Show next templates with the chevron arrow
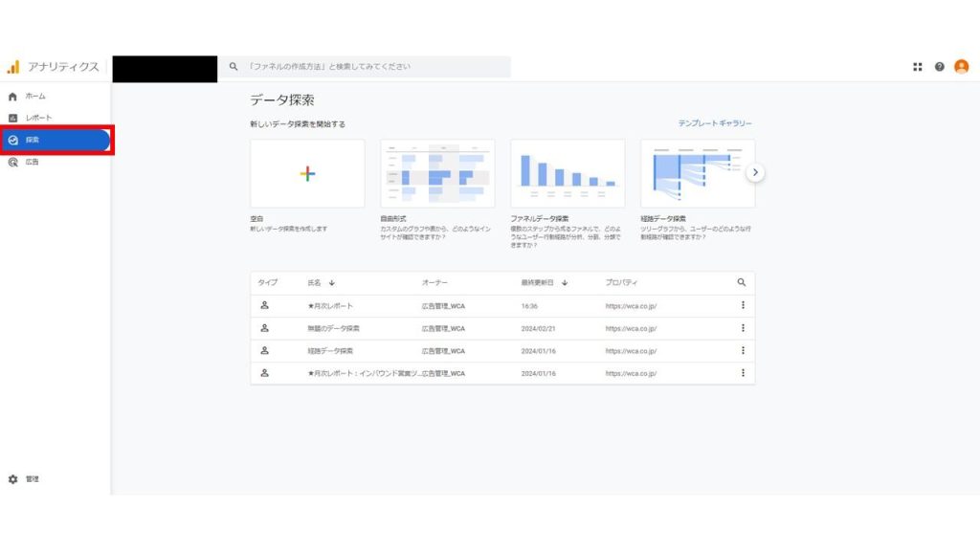Viewport: 980px width, 551px height. click(x=755, y=172)
